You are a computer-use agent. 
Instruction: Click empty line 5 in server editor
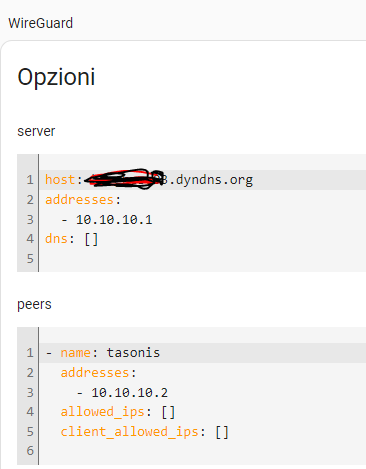coord(202,259)
